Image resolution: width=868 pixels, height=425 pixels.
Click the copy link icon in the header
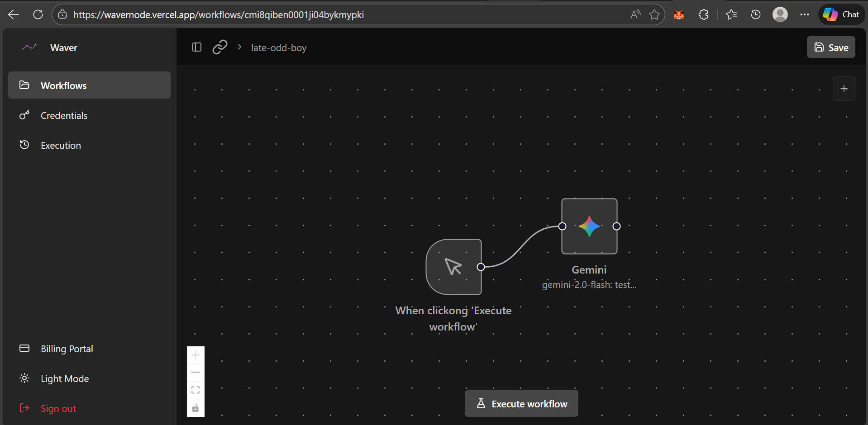point(219,47)
